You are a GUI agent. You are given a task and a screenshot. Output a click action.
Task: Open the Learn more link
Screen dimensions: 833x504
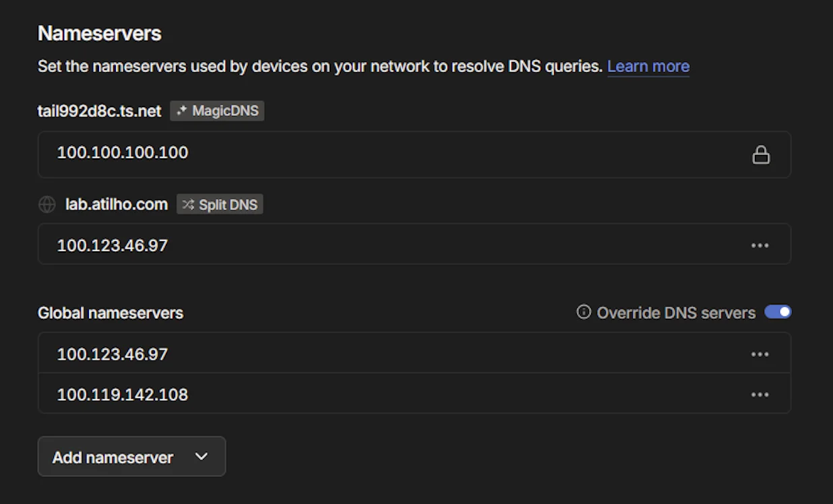click(x=648, y=66)
